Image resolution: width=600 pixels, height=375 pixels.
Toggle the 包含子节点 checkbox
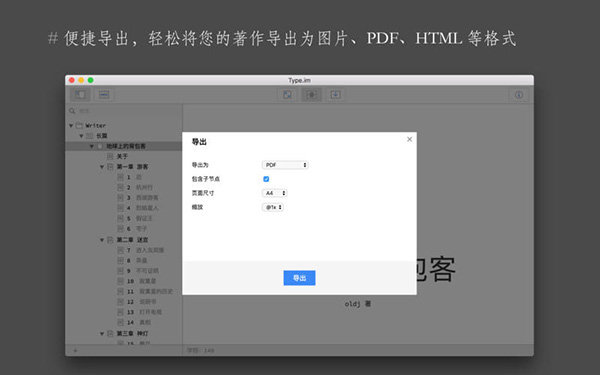[x=266, y=179]
